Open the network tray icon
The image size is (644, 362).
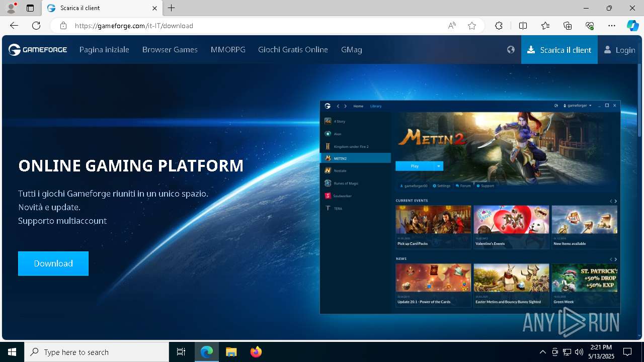567,352
